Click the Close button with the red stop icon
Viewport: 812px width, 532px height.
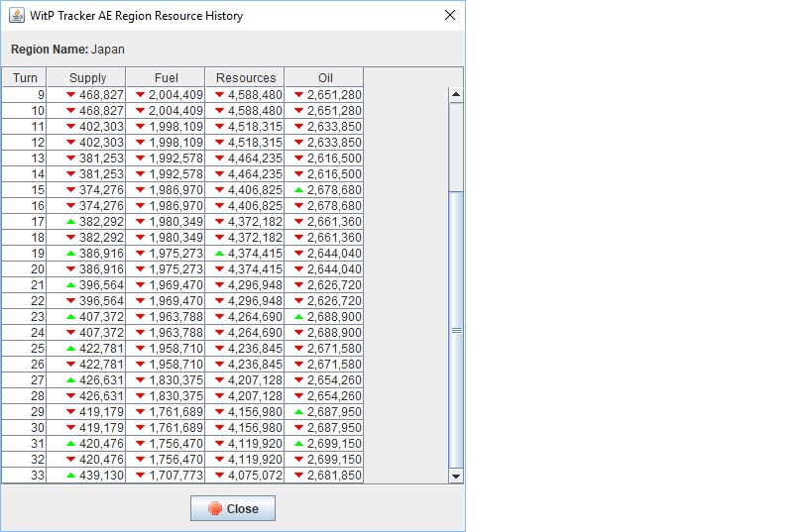pyautogui.click(x=233, y=508)
